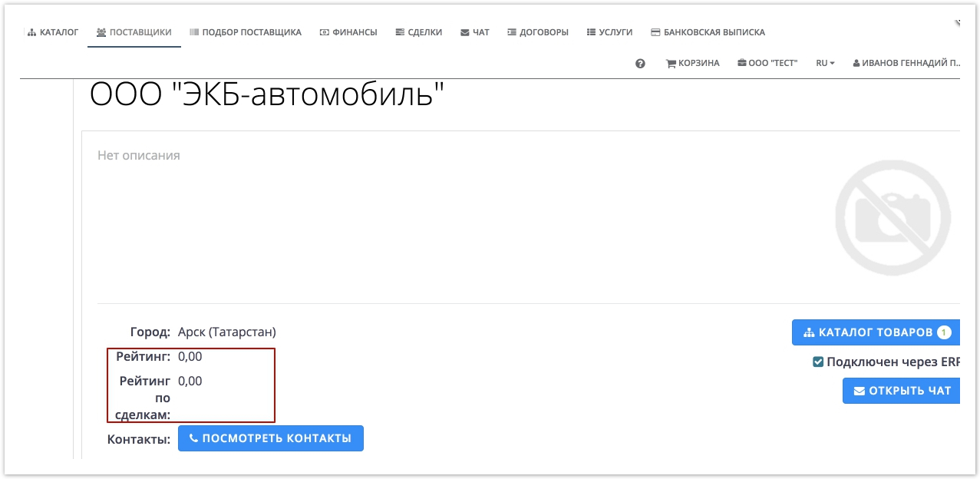Expand the RU language dropdown
Screen dimensions: 980x479
(x=826, y=63)
